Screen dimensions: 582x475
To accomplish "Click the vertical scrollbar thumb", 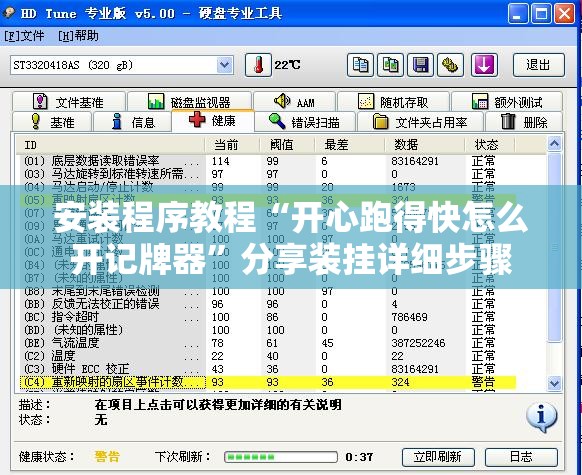I will click(x=554, y=247).
